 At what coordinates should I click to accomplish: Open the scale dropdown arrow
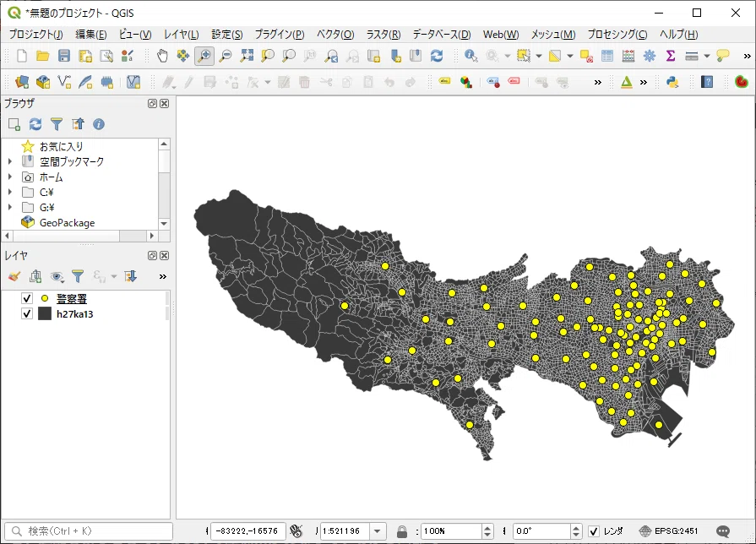378,531
